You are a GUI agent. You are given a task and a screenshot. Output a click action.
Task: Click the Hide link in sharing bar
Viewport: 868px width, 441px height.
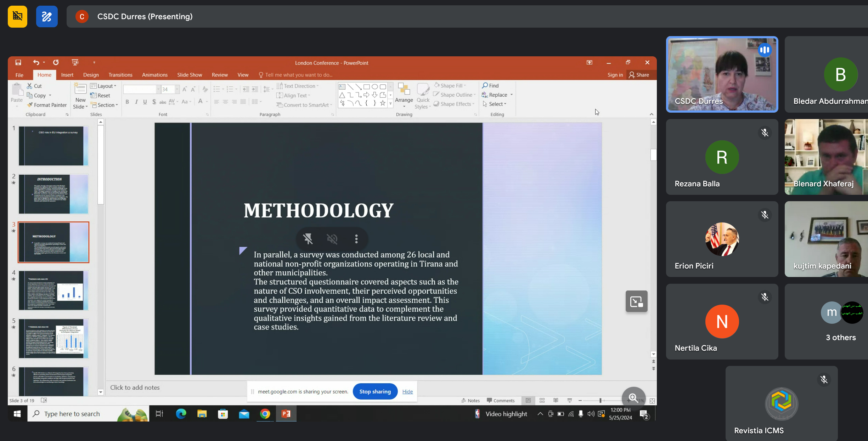[x=407, y=391]
